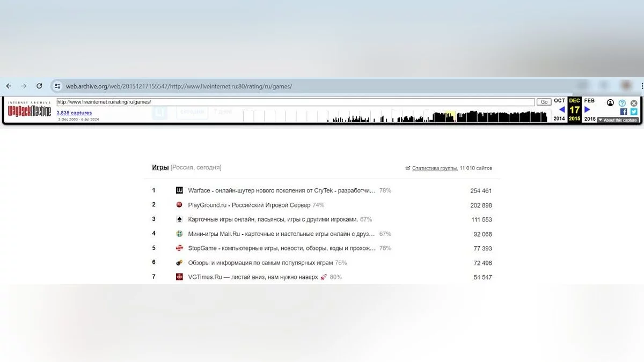Click the statistics chart icon beside Статистика группы
This screenshot has width=644, height=362.
coord(408,168)
